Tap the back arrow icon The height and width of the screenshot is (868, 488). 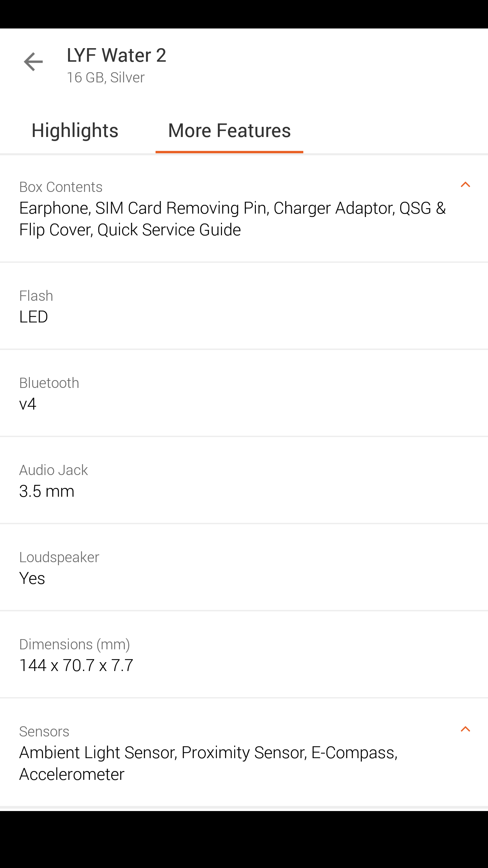(x=33, y=62)
